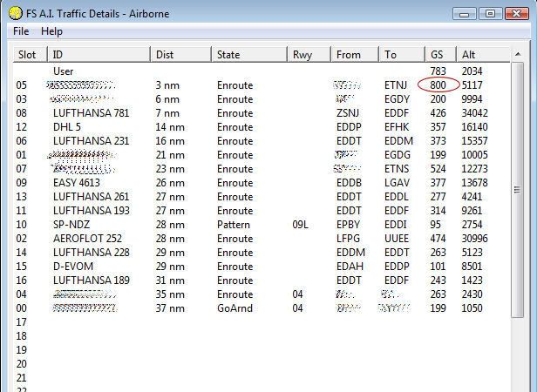
Task: Click the User altitude 2034 value
Action: pyautogui.click(x=472, y=71)
